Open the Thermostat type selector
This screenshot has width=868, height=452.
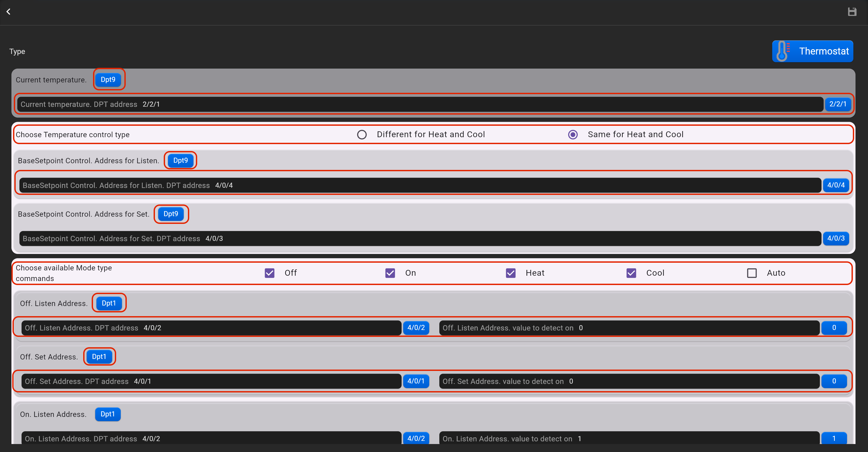pos(812,51)
